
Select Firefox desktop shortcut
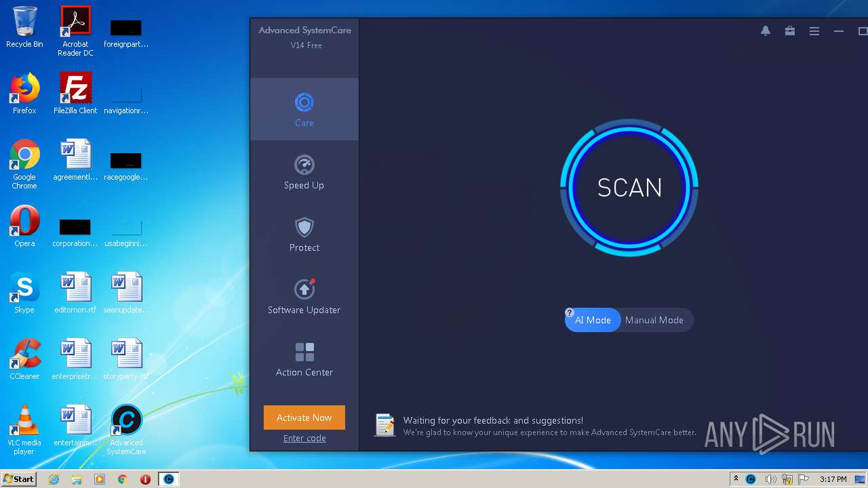(24, 94)
